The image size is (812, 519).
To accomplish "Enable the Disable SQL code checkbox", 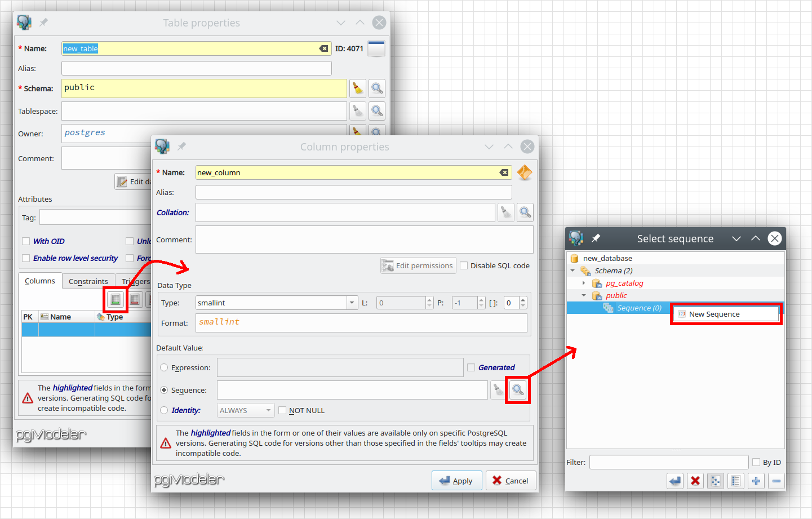I will click(x=464, y=265).
